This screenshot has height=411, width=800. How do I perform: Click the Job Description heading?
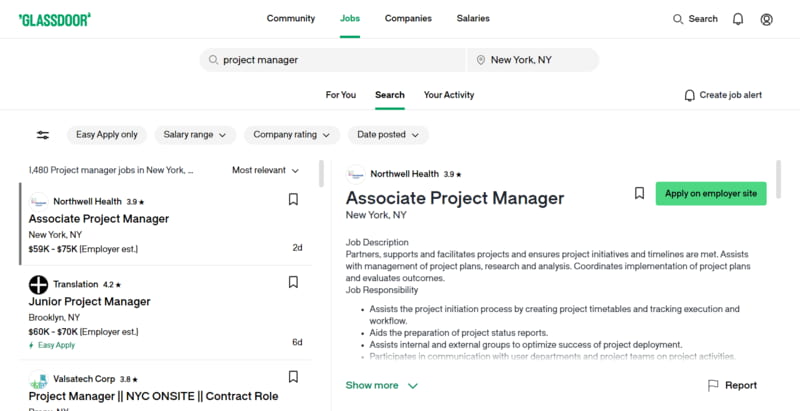[x=377, y=242]
